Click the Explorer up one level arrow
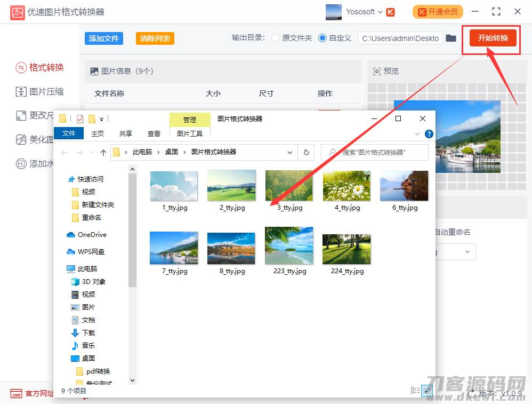This screenshot has width=532, height=404. (103, 153)
